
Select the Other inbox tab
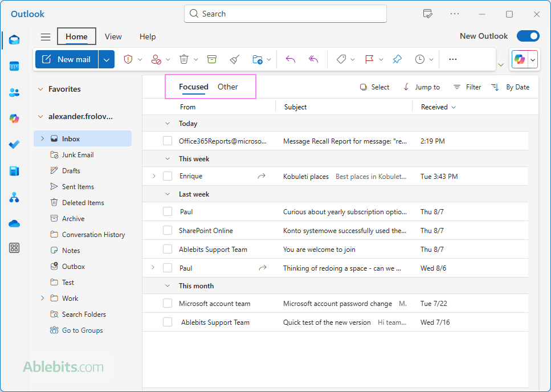(228, 87)
